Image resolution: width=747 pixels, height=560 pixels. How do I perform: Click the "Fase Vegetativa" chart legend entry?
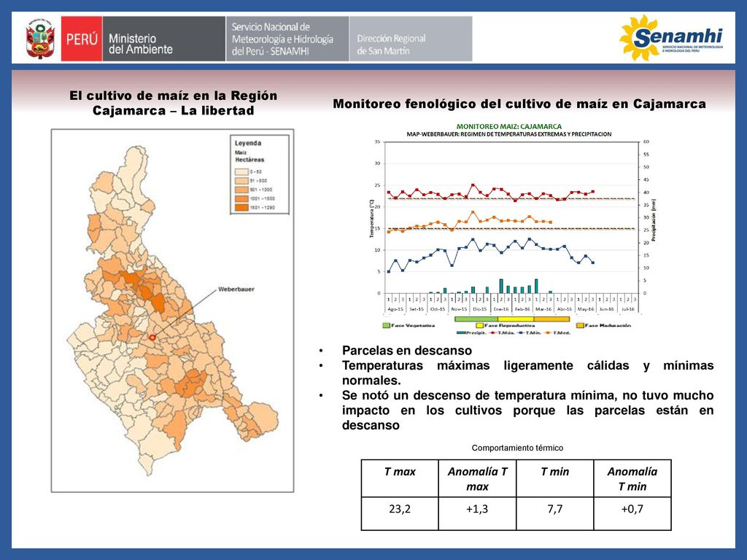click(x=409, y=326)
